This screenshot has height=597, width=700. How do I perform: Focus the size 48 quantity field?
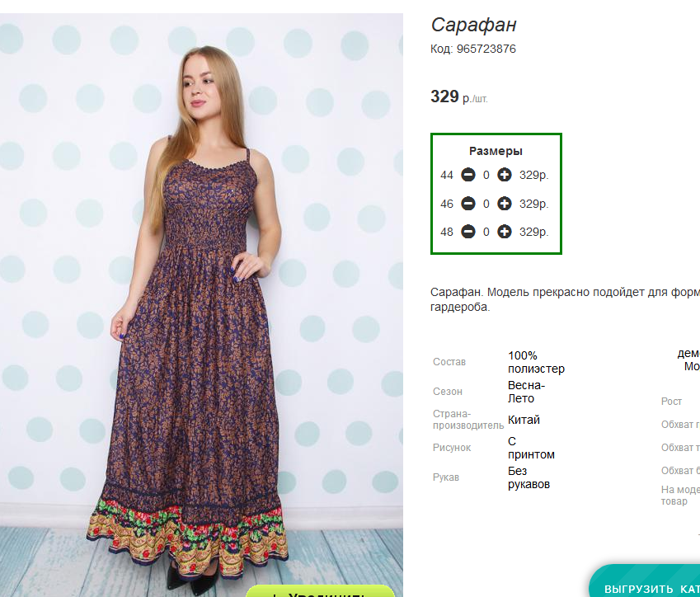[x=486, y=232]
